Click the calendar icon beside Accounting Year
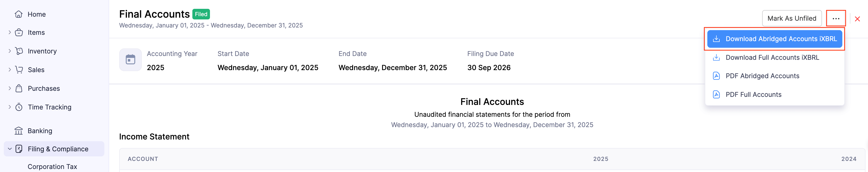 pos(131,60)
